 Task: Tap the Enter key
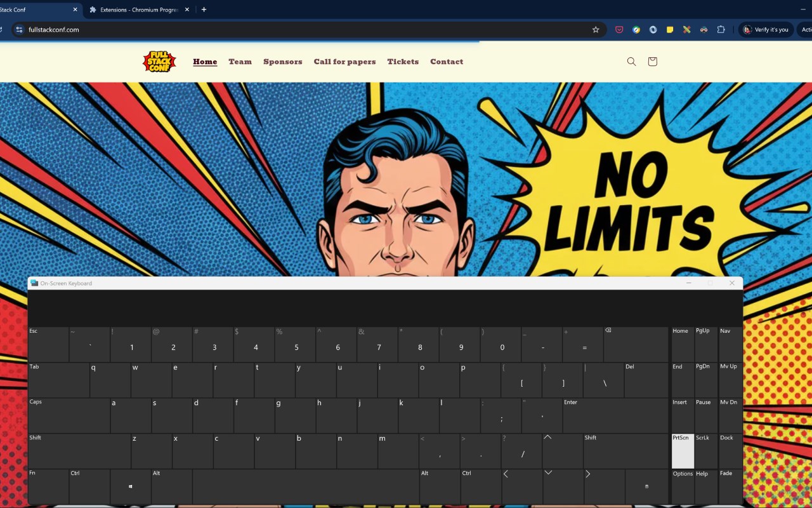[x=615, y=415]
